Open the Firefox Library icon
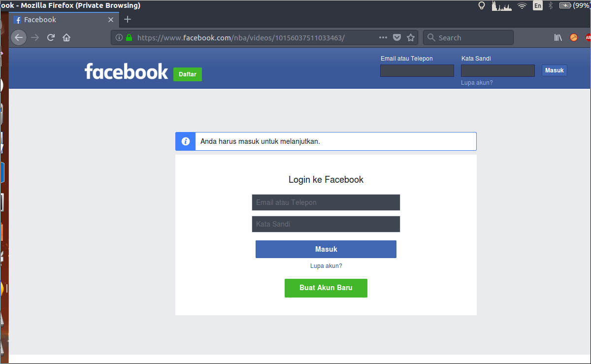This screenshot has height=364, width=591. pos(558,37)
